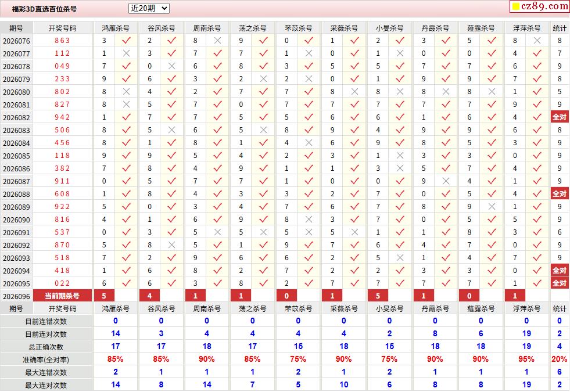Image resolution: width=570 pixels, height=392 pixels.
Task: Click the 目前连对次数 row label
Action: point(46,335)
